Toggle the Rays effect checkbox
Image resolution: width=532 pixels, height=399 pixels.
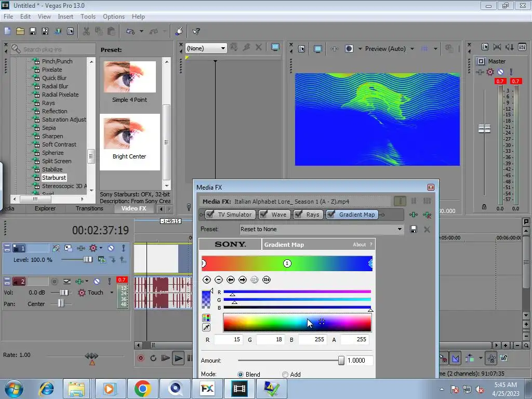click(x=298, y=215)
